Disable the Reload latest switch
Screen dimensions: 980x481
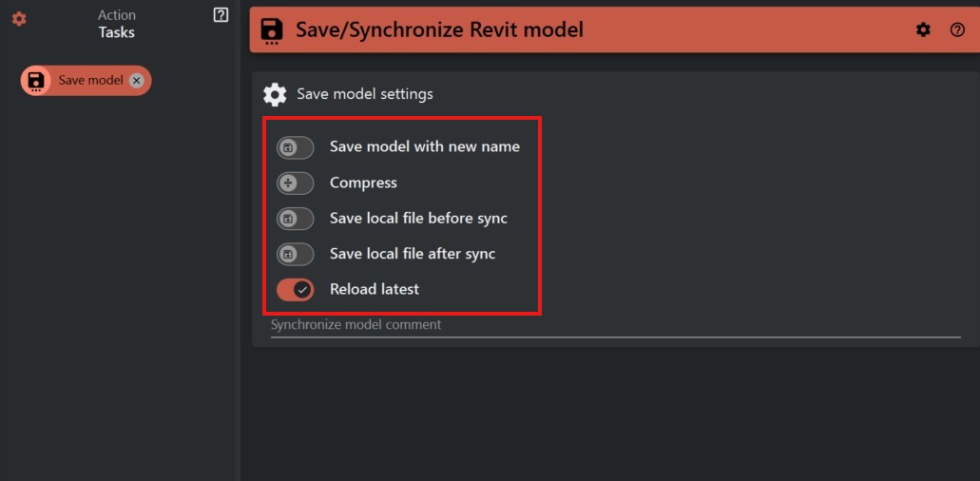pos(295,290)
